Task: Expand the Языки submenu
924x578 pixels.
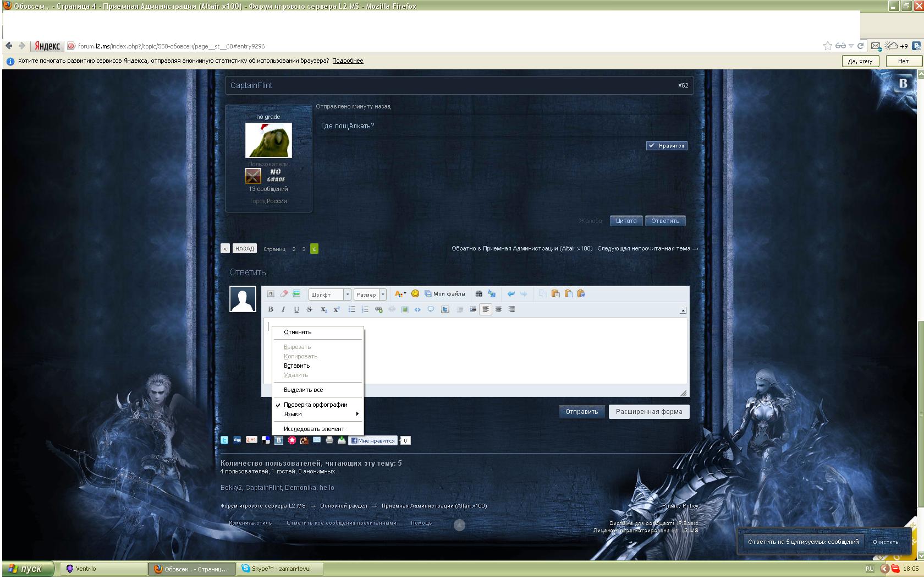Action: pyautogui.click(x=318, y=414)
